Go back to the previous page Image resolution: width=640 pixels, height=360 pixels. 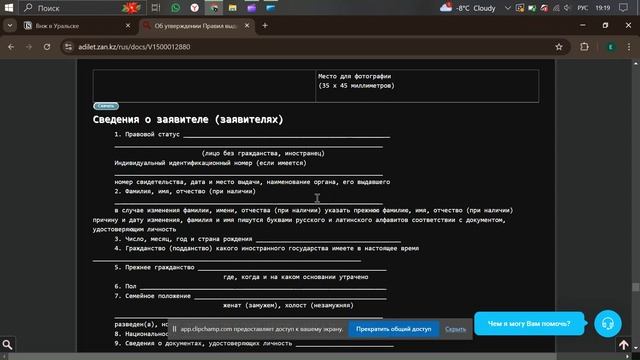coord(11,47)
